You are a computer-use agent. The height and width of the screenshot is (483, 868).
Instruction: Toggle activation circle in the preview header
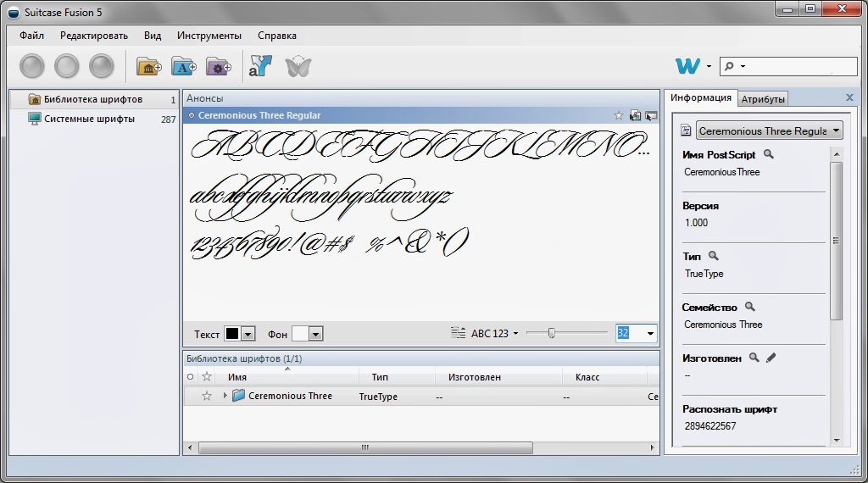[192, 115]
